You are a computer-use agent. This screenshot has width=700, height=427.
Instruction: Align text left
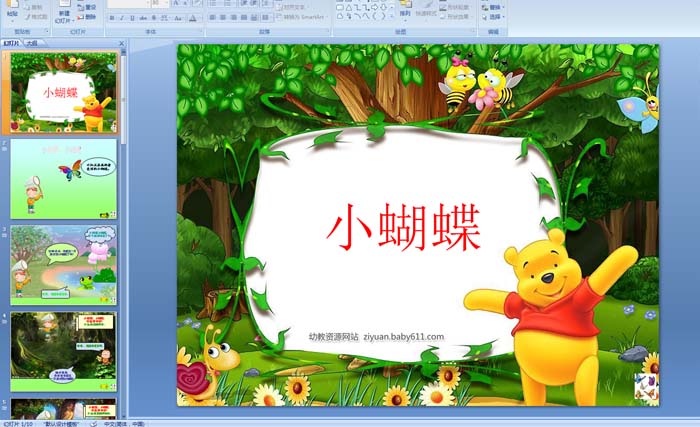click(x=212, y=17)
